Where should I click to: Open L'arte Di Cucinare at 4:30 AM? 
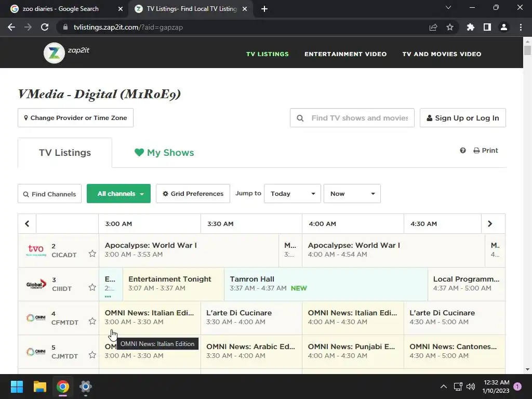pyautogui.click(x=454, y=317)
